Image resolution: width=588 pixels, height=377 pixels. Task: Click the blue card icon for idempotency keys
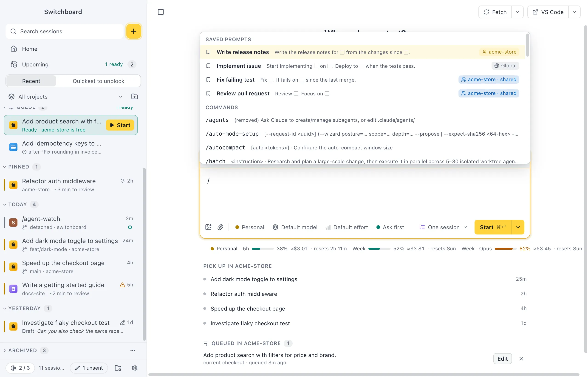pos(13,147)
